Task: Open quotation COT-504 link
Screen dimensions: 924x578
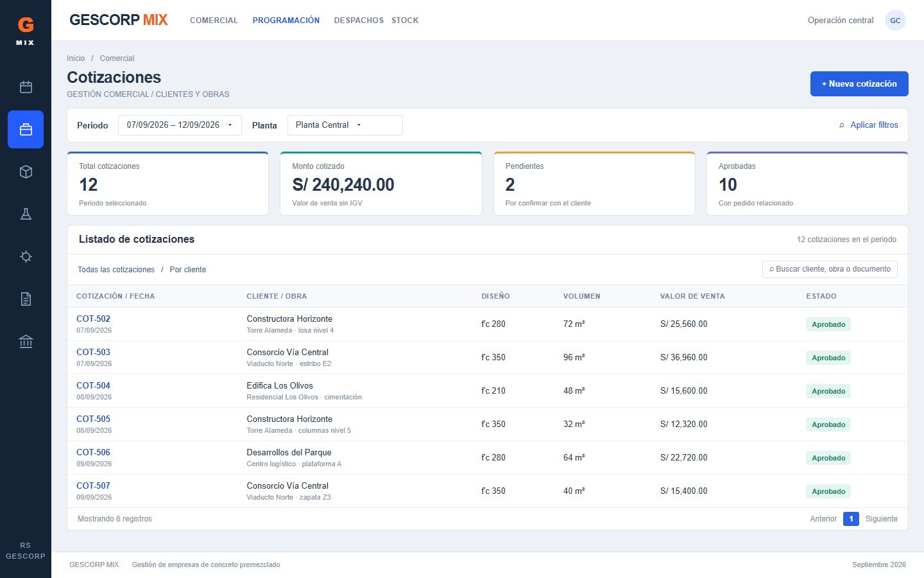Action: pyautogui.click(x=93, y=385)
